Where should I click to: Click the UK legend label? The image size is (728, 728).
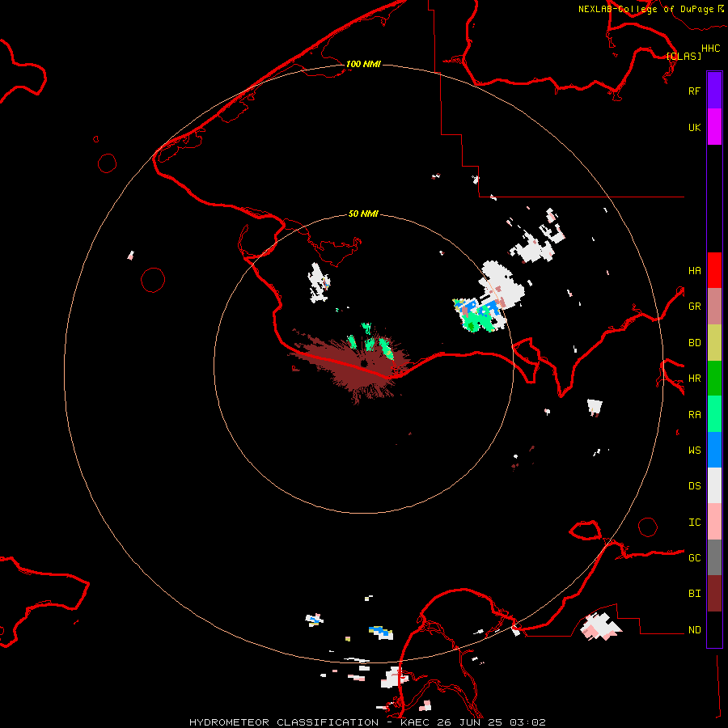[694, 127]
